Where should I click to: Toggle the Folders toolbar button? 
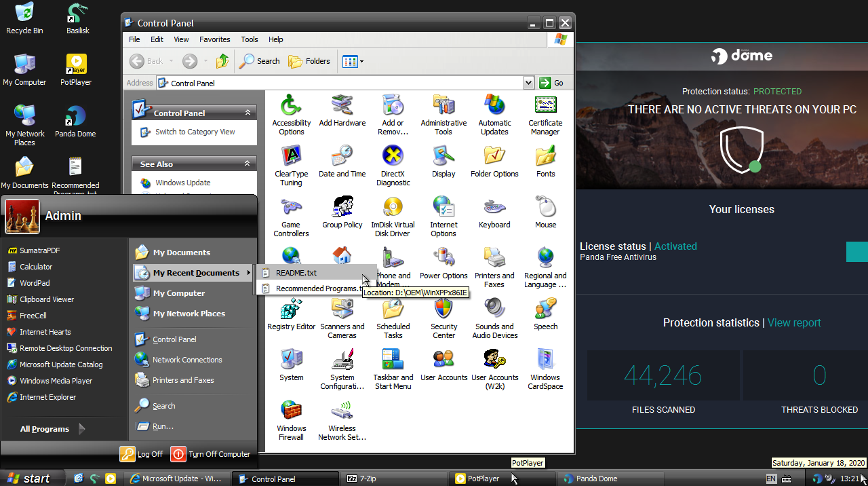(x=309, y=61)
